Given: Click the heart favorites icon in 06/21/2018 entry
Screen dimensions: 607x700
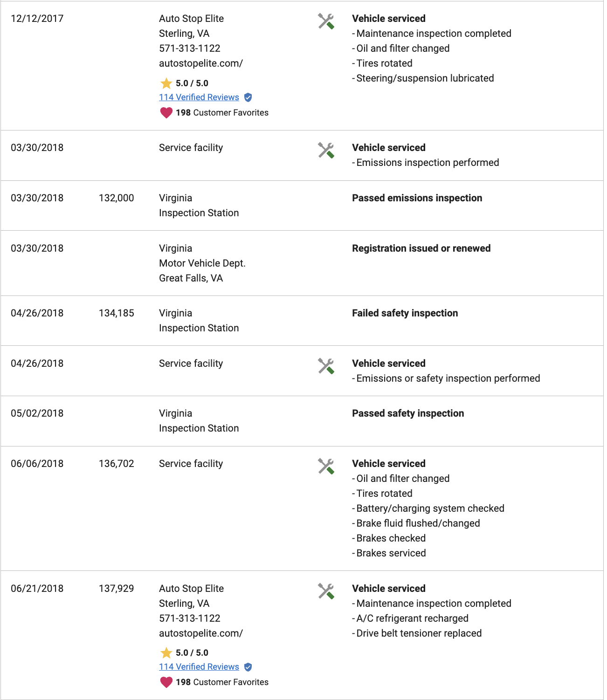Looking at the screenshot, I should pyautogui.click(x=166, y=682).
